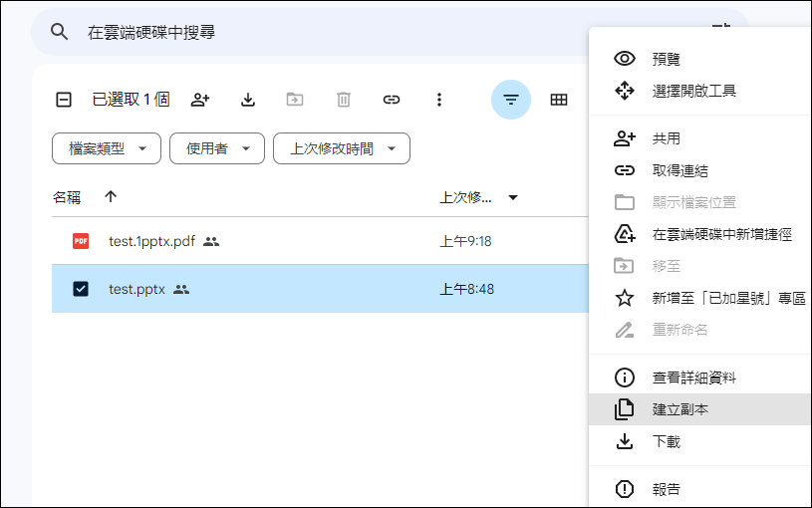Screen dimensions: 812x508
Task: Choose 選擇開啟工具 in context menu
Action: click(700, 91)
